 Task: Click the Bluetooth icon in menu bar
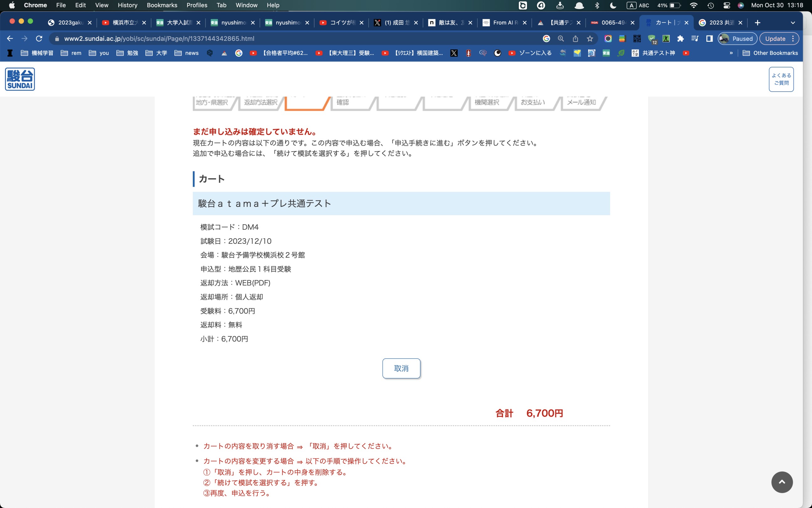[x=597, y=5]
